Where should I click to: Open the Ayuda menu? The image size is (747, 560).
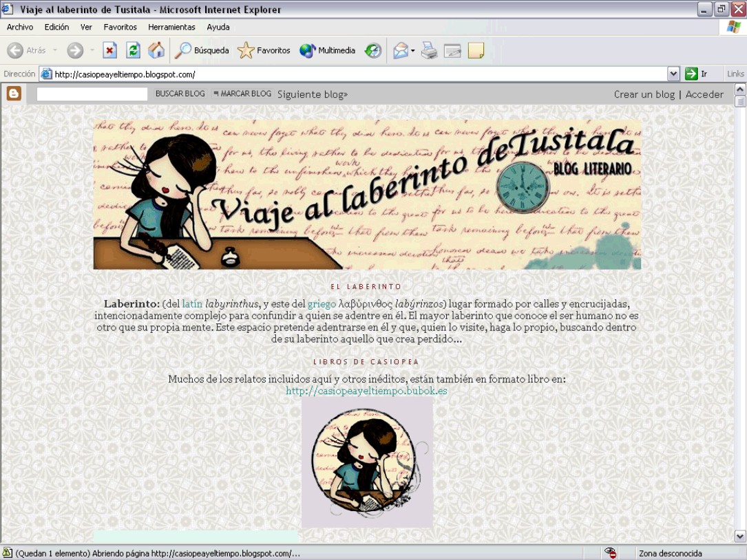pyautogui.click(x=218, y=27)
